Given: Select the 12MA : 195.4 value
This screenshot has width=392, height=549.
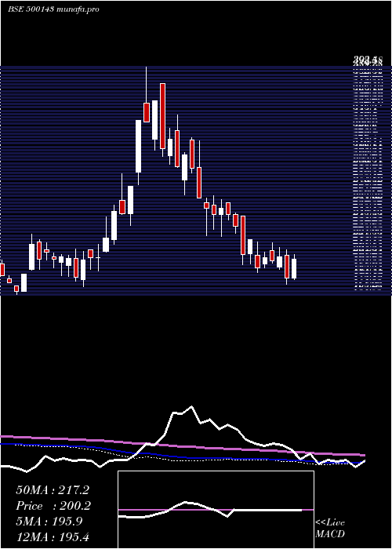Looking at the screenshot, I should click(54, 536).
